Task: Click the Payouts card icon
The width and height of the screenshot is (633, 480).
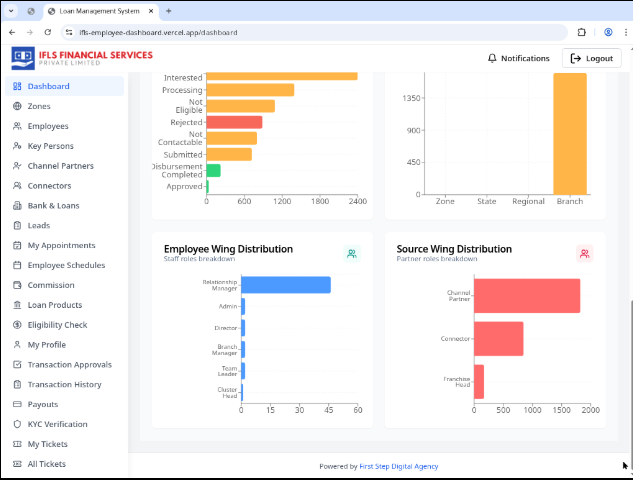Action: point(17,404)
